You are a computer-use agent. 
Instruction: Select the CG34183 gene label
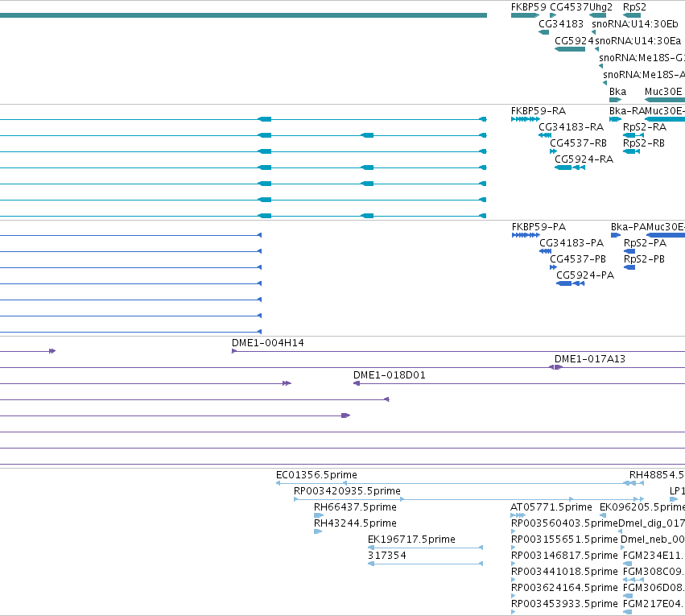[561, 24]
